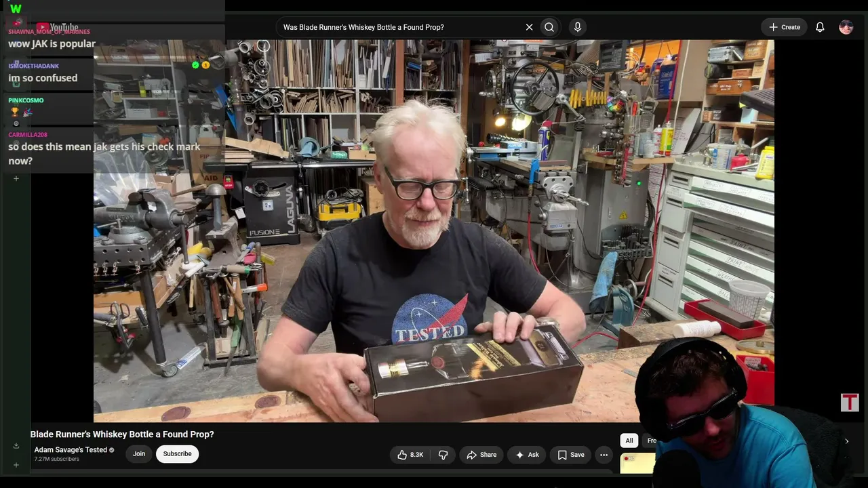Viewport: 868px width, 488px height.
Task: Click the plus icon below the download icon
Action: coord(16,465)
